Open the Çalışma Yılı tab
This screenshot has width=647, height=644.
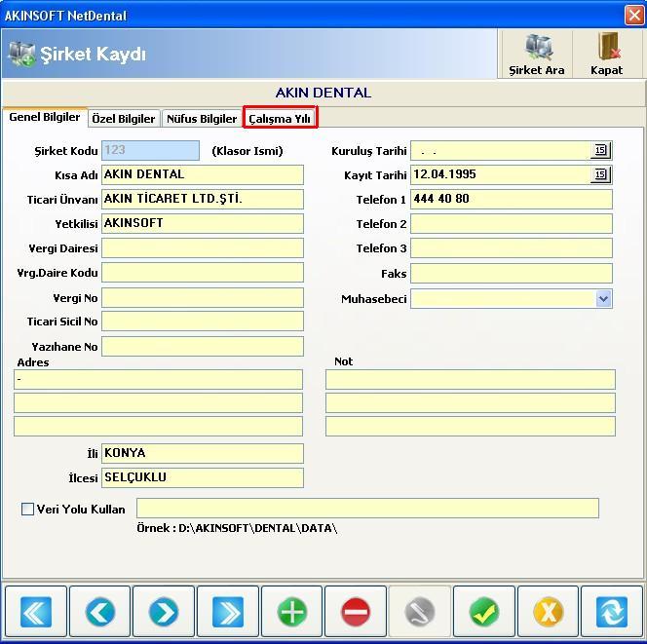280,119
